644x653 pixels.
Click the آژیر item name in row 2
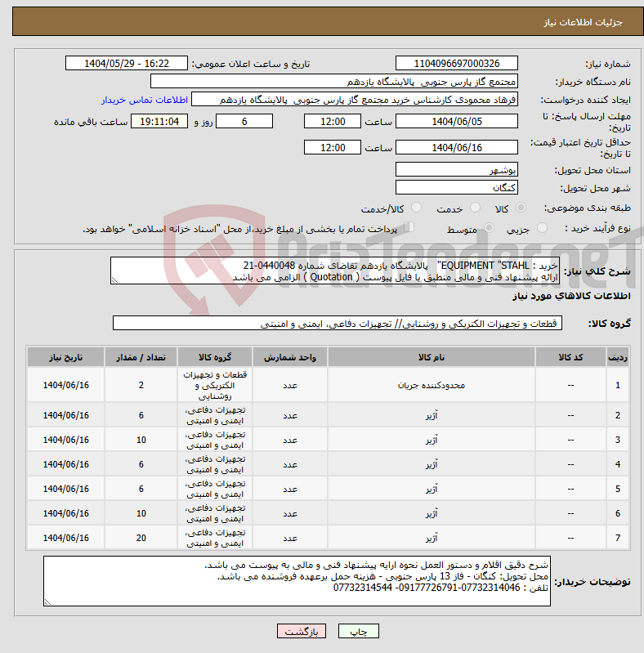tap(432, 415)
